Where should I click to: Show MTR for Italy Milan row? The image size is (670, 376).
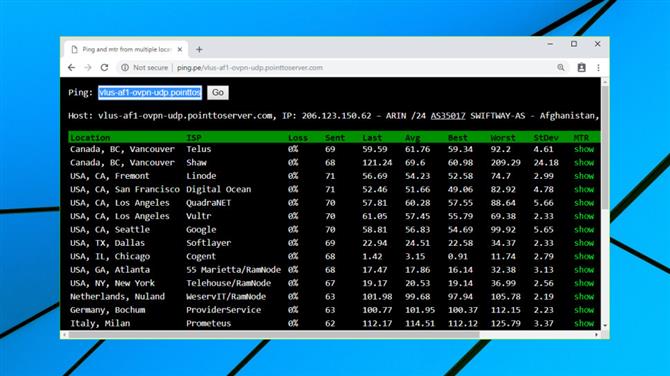pyautogui.click(x=584, y=323)
